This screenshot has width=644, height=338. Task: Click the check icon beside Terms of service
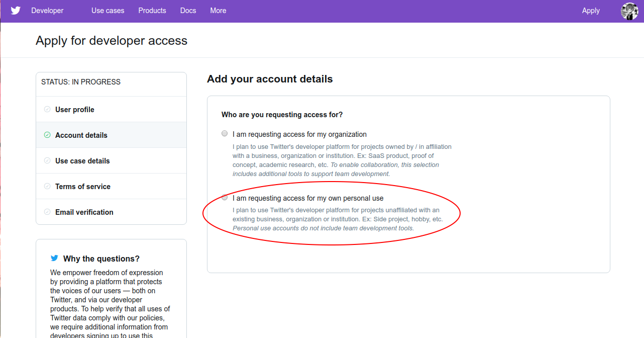47,186
